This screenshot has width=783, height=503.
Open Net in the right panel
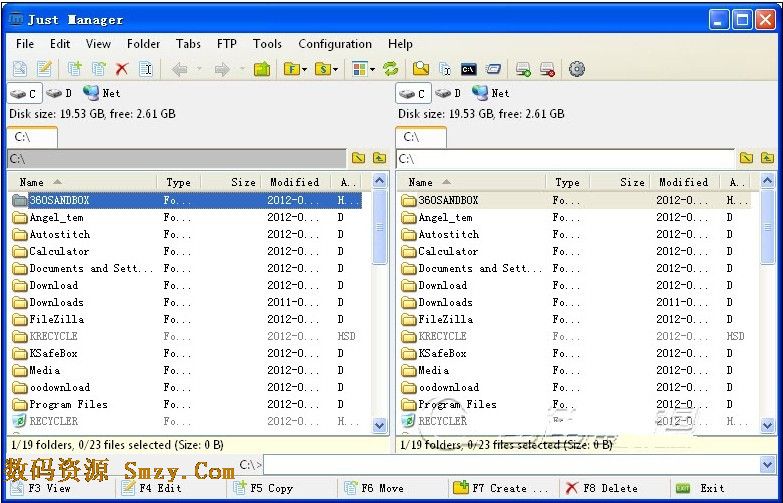click(491, 93)
